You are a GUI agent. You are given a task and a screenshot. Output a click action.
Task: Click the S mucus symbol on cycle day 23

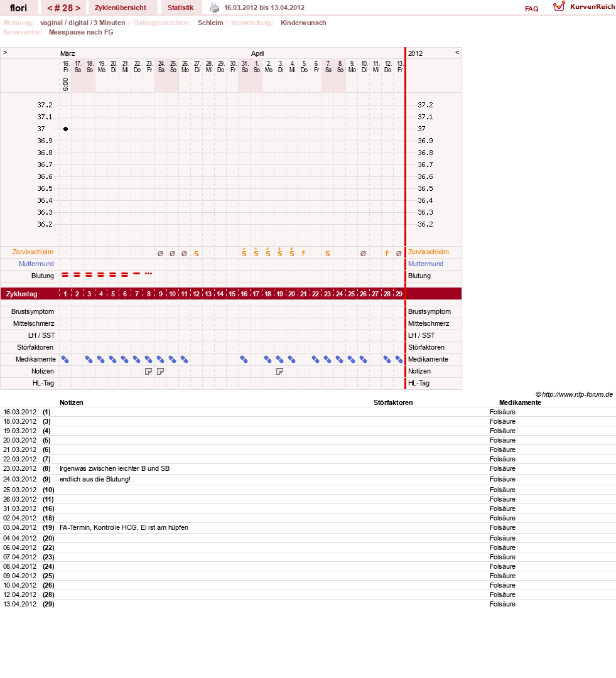(x=328, y=254)
